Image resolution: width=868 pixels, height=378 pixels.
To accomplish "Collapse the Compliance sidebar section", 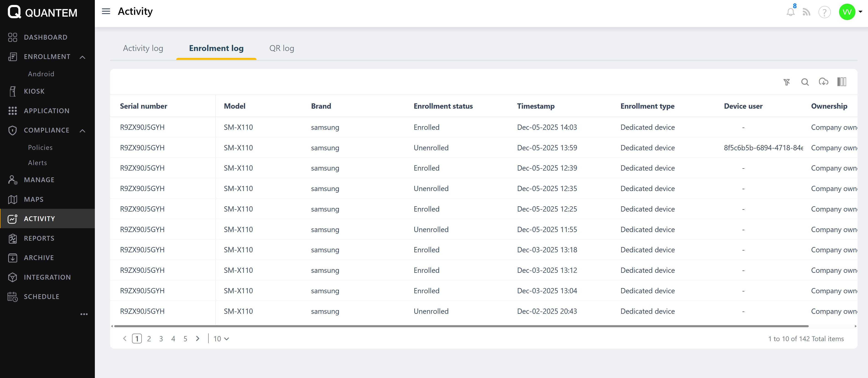I will 83,131.
